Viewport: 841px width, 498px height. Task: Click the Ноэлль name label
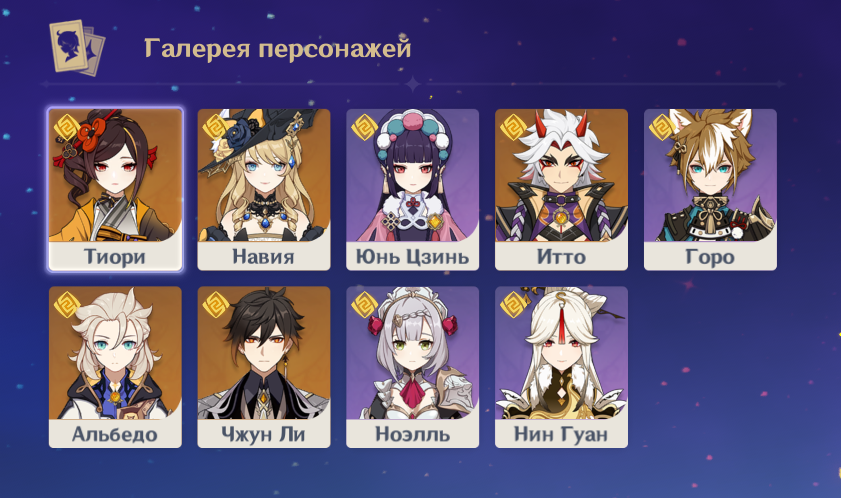412,434
